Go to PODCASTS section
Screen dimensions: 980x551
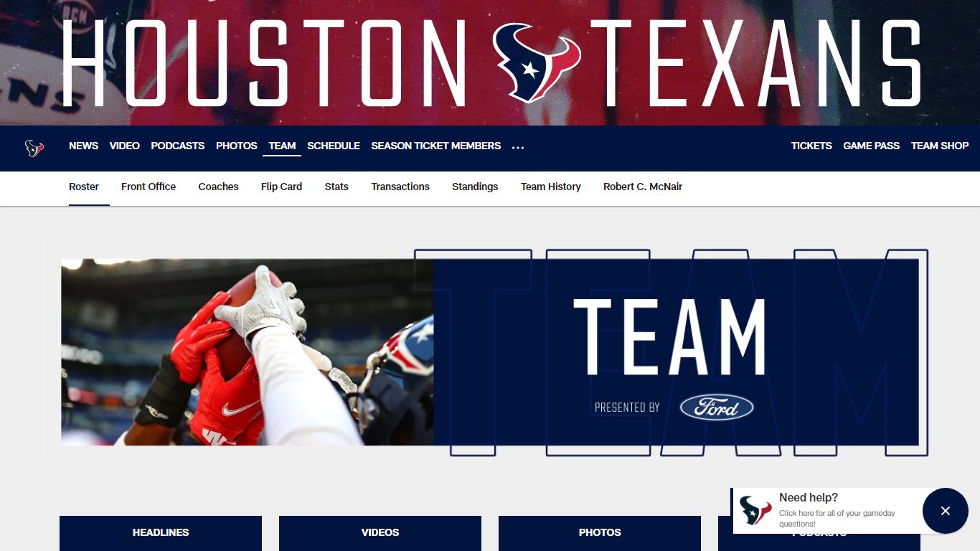click(x=178, y=146)
